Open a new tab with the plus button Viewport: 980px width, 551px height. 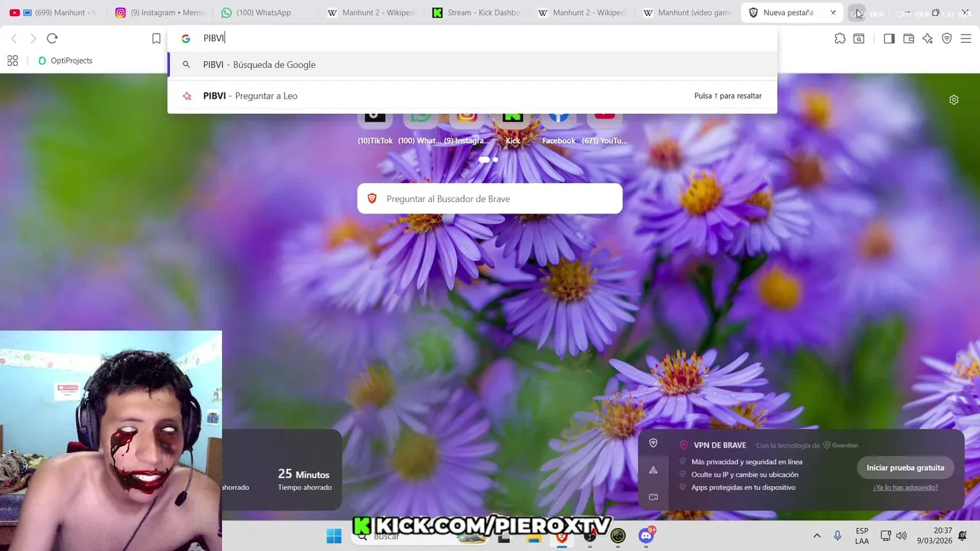[856, 13]
